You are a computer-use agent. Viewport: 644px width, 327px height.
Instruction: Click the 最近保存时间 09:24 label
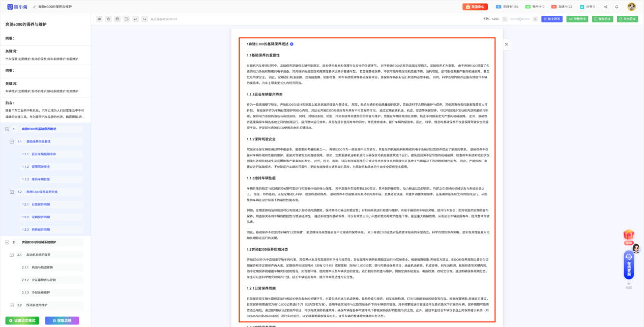[x=164, y=19]
